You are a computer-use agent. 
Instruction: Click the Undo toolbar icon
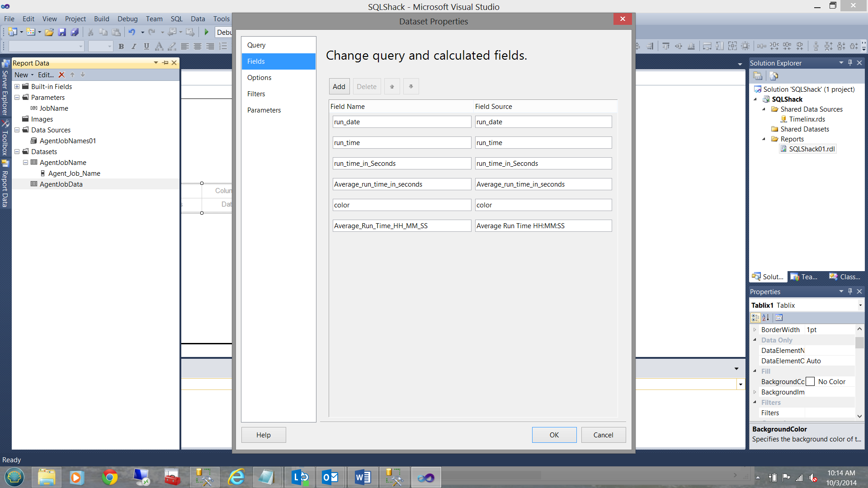click(x=132, y=32)
